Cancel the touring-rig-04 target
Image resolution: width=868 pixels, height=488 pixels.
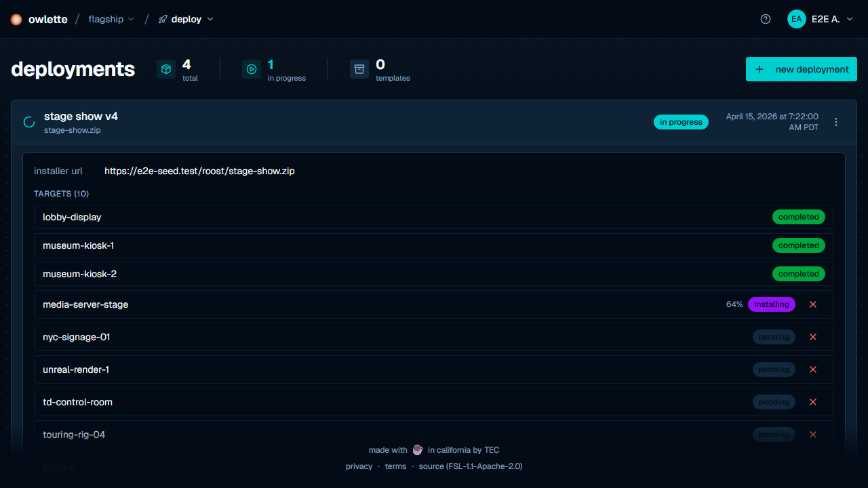click(813, 434)
